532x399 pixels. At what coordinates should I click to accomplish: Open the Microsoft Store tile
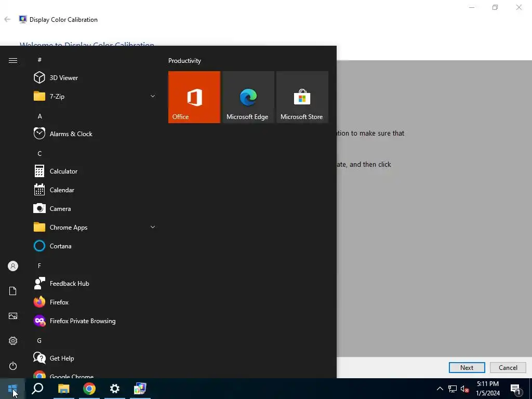302,97
